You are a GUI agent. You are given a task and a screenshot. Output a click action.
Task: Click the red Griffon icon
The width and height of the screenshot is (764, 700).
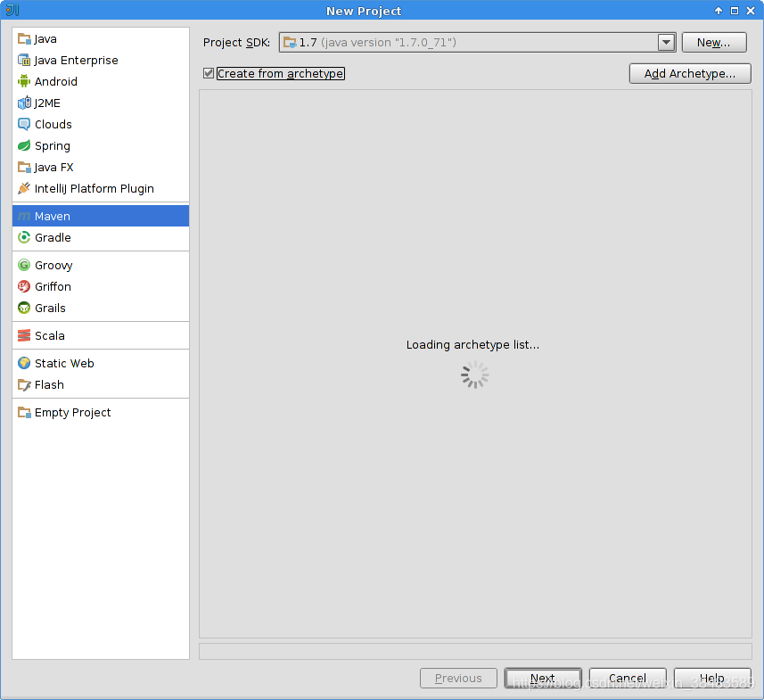pyautogui.click(x=24, y=286)
